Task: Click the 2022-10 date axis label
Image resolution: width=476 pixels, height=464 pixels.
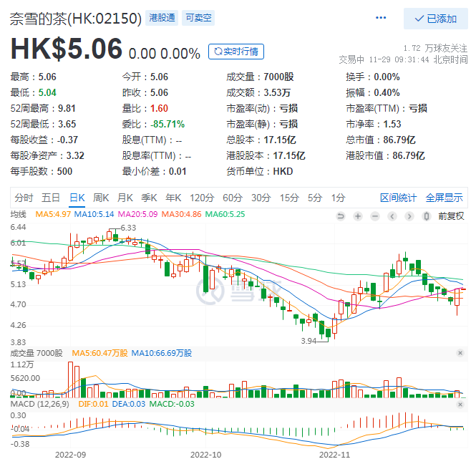Action: 206,455
